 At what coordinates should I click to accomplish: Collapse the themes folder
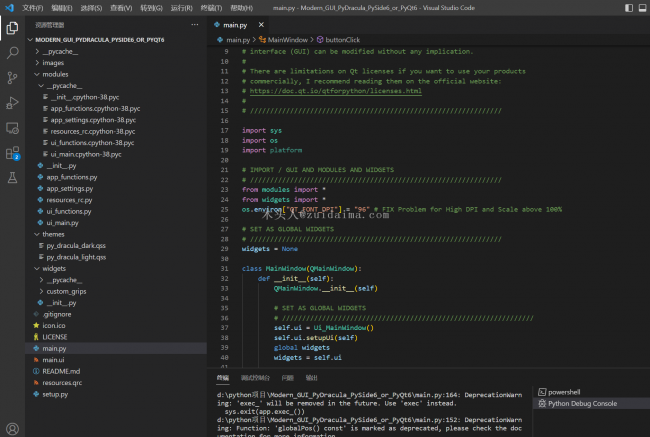(x=53, y=233)
